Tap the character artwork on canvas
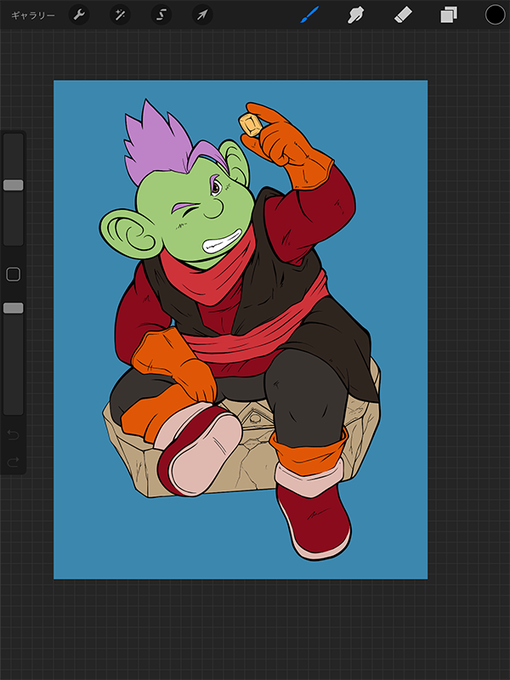 pos(241,330)
